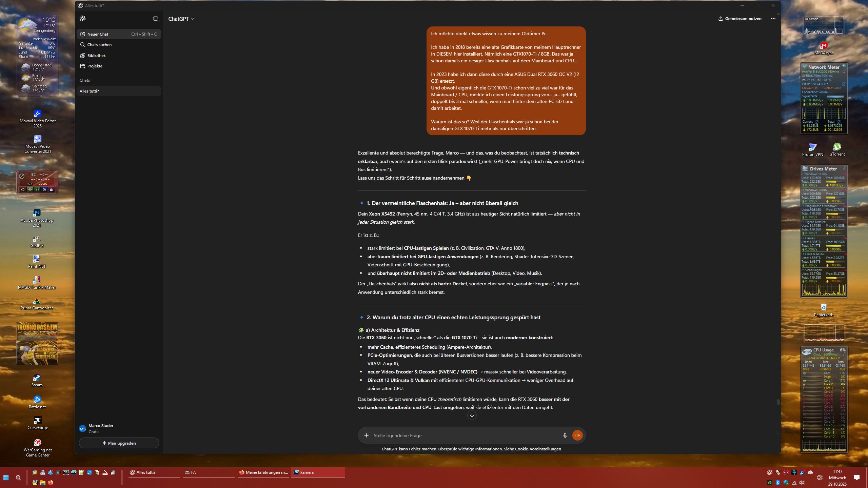Open the three-dot options menu
Viewport: 868px width, 488px height.
(773, 19)
